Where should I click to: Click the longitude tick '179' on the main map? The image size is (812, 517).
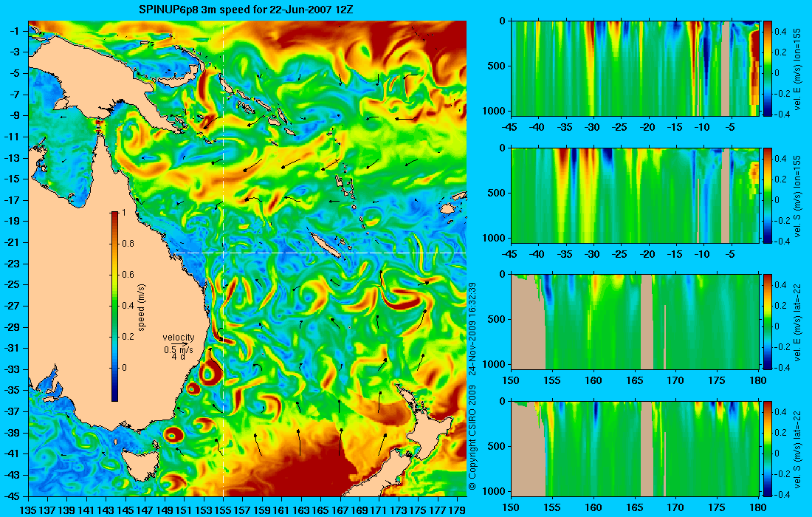tap(457, 510)
